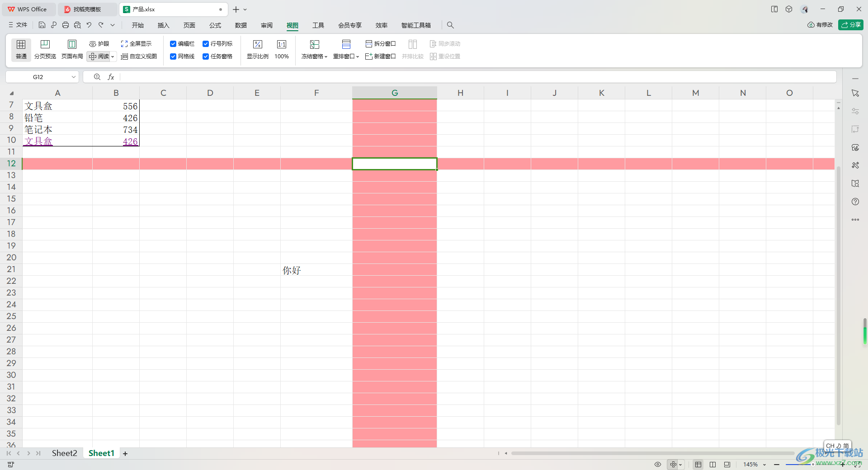
Task: Switch to the 审阅 ribbon tab
Action: [267, 25]
